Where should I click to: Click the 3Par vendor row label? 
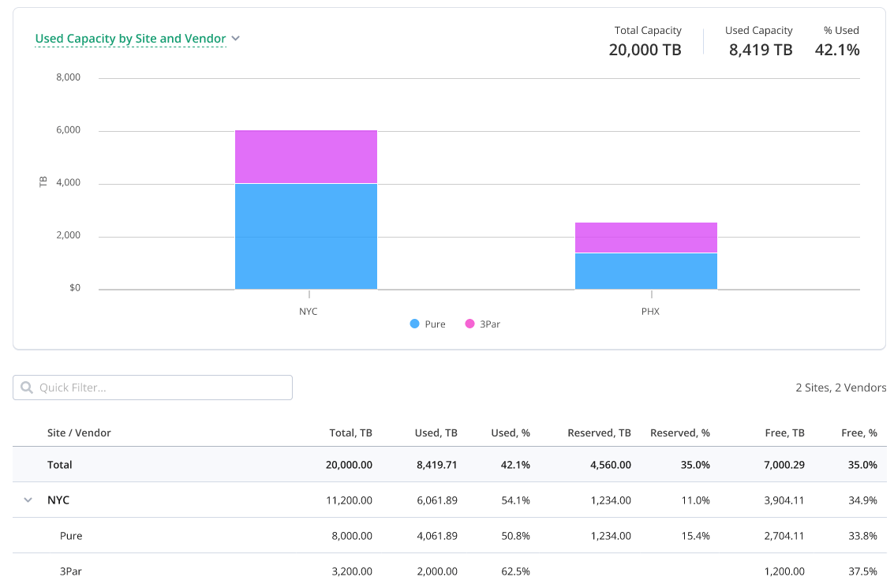[x=71, y=571]
